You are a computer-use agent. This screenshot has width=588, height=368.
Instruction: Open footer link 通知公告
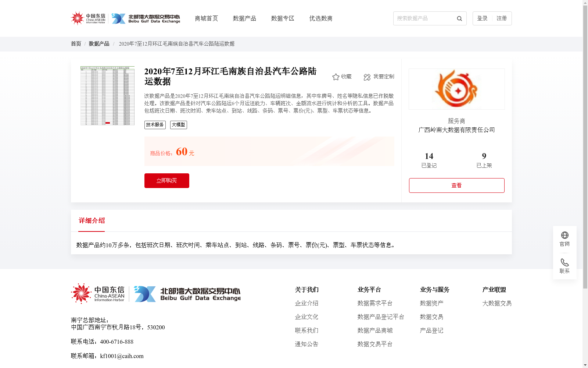point(306,344)
